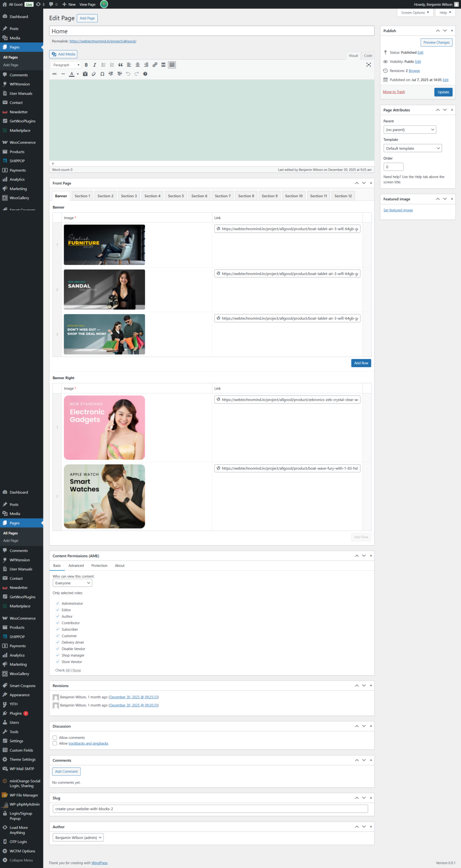The height and width of the screenshot is (868, 461).
Task: Open the Template dropdown
Action: (x=412, y=148)
